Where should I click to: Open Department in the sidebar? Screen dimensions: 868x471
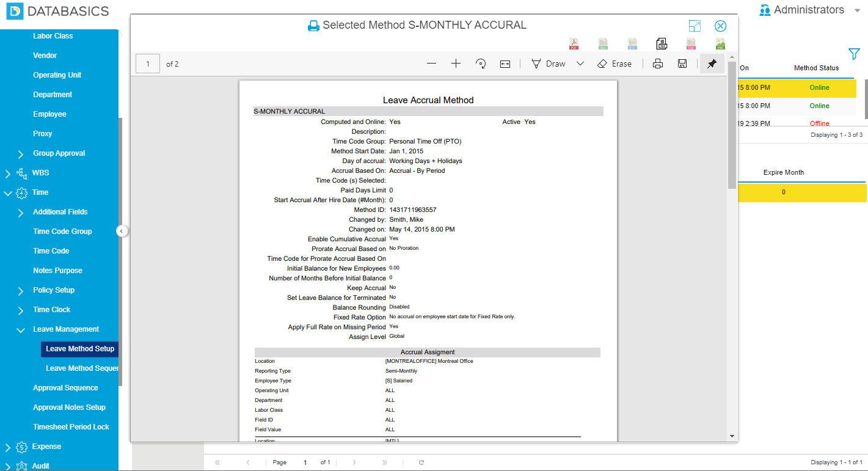point(53,95)
